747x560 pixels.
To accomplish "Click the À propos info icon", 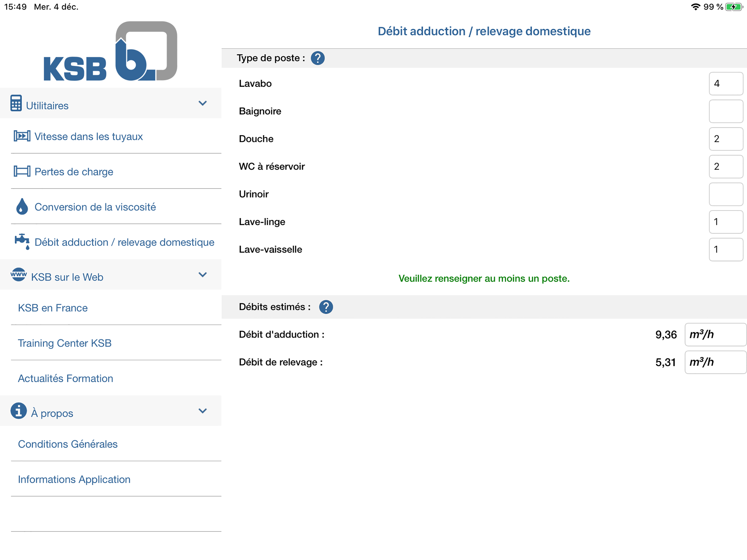I will tap(19, 411).
